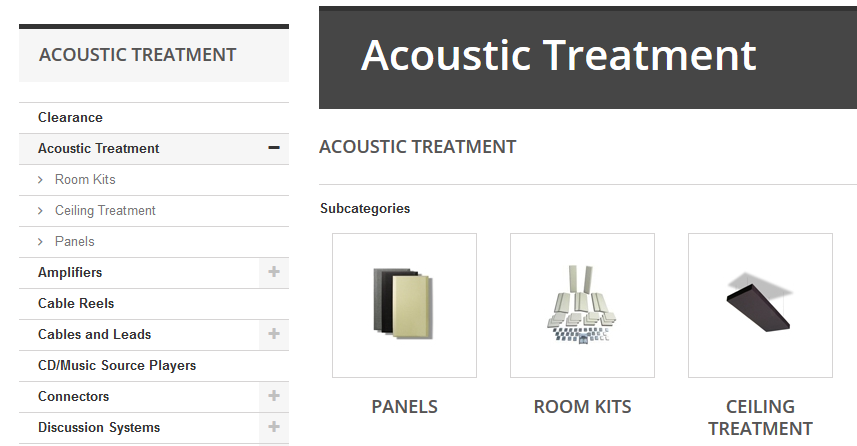Select Amplifiers category in sidebar

70,272
